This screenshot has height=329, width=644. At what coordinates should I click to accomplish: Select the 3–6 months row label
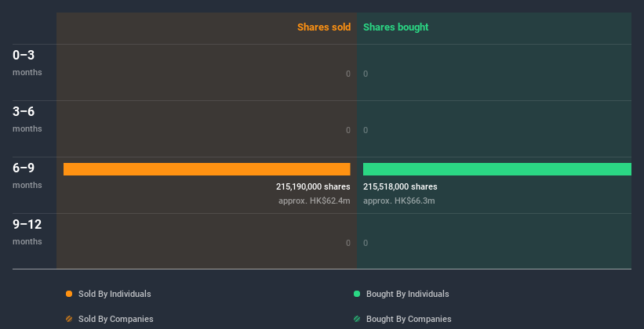[27, 119]
